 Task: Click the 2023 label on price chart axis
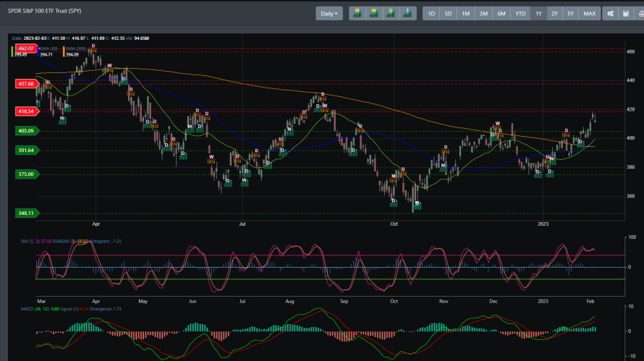(x=543, y=224)
